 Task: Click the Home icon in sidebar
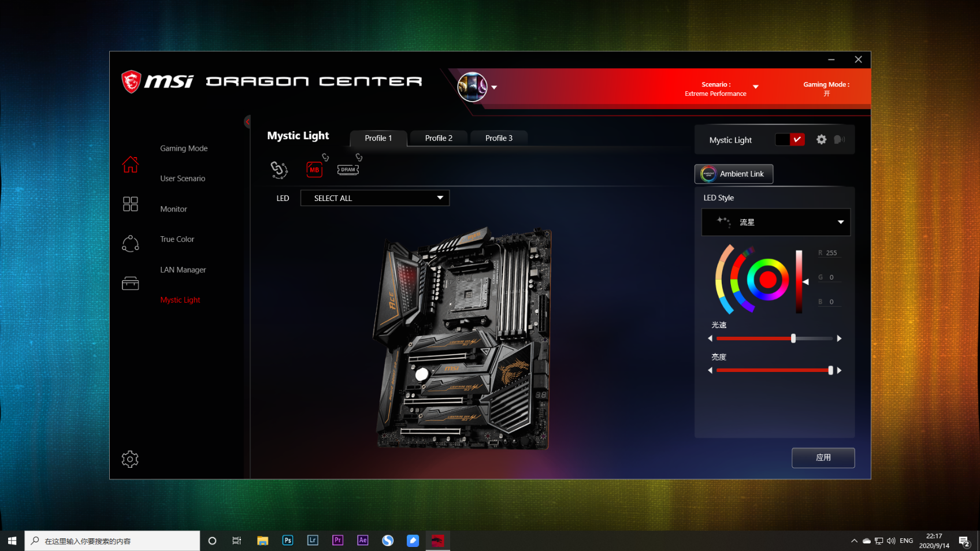(130, 165)
